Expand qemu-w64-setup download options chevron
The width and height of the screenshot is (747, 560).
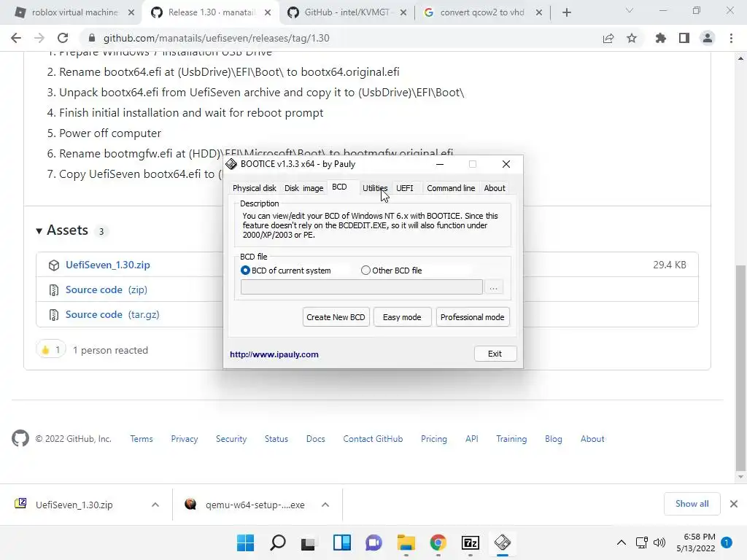325,505
